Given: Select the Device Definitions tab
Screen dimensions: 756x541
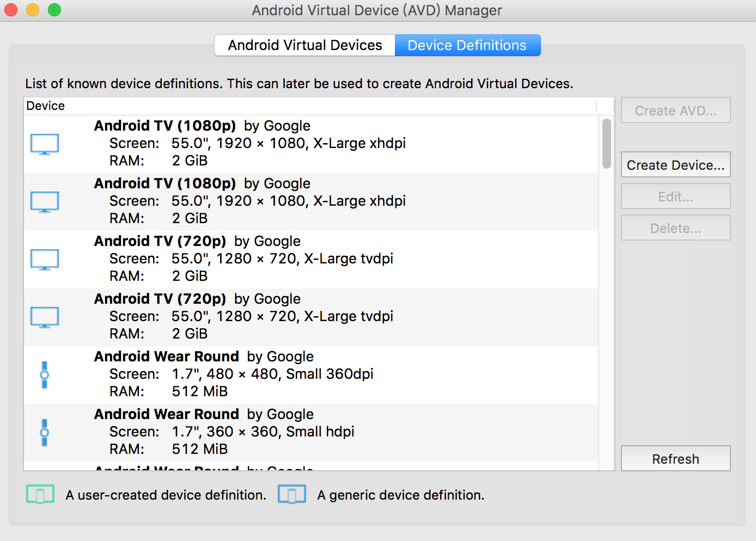Looking at the screenshot, I should [x=467, y=45].
